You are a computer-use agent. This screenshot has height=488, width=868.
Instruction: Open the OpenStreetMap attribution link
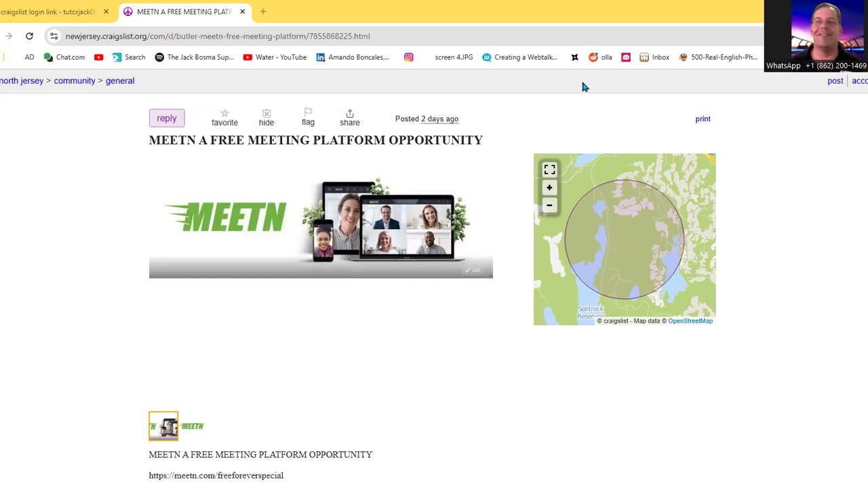coord(690,321)
